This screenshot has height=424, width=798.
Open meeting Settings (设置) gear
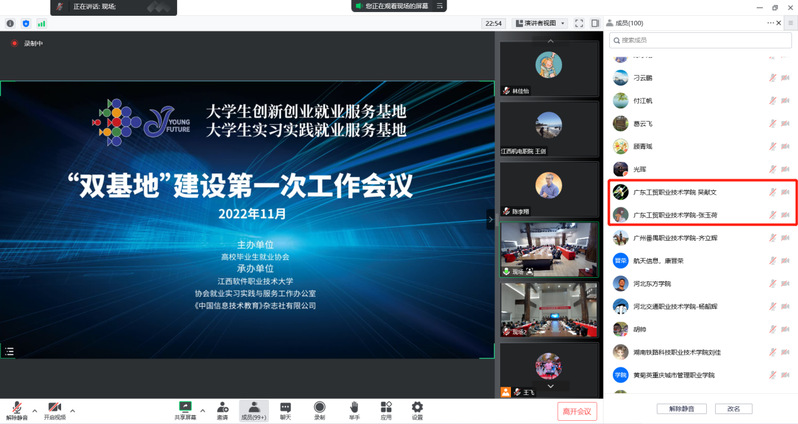[418, 410]
